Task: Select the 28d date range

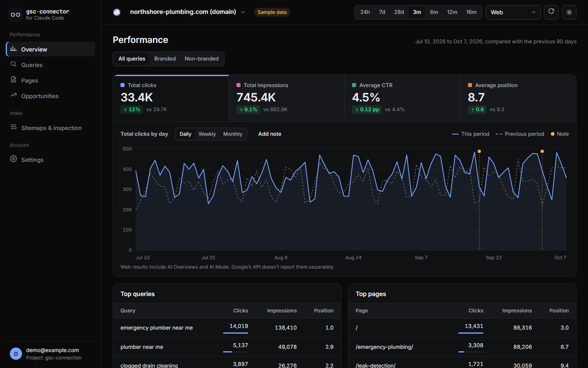Action: point(399,12)
